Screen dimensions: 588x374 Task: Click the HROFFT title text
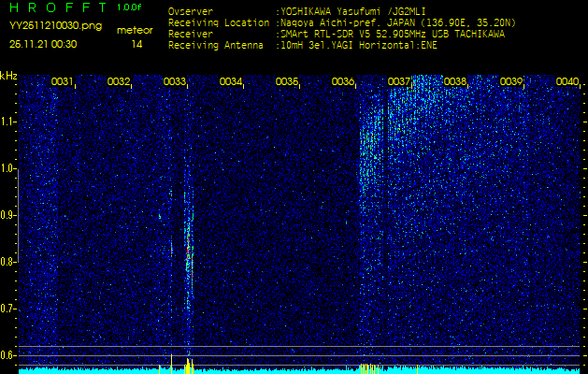[59, 7]
